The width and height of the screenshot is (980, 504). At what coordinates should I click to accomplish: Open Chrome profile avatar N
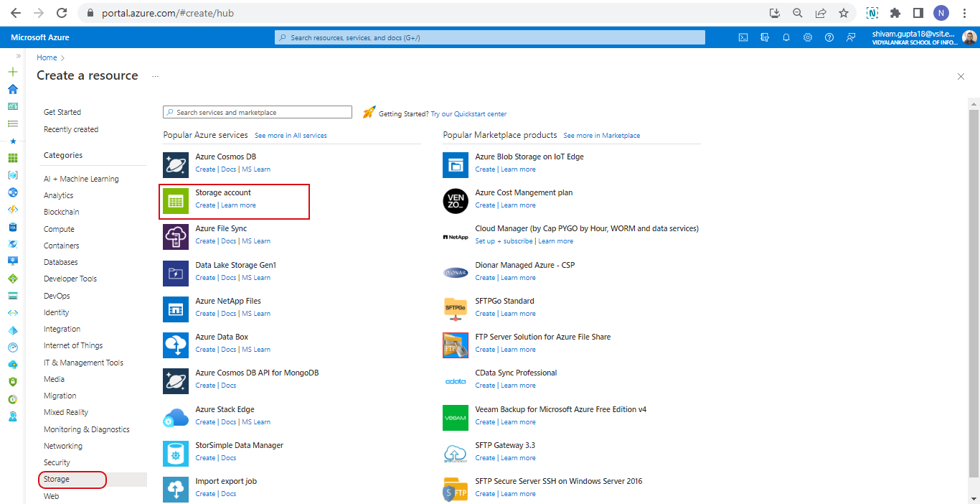click(941, 13)
